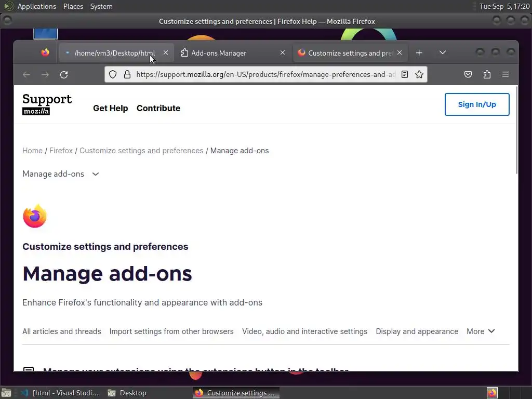The image size is (532, 399).
Task: Open tracking protection shield icon
Action: (113, 74)
